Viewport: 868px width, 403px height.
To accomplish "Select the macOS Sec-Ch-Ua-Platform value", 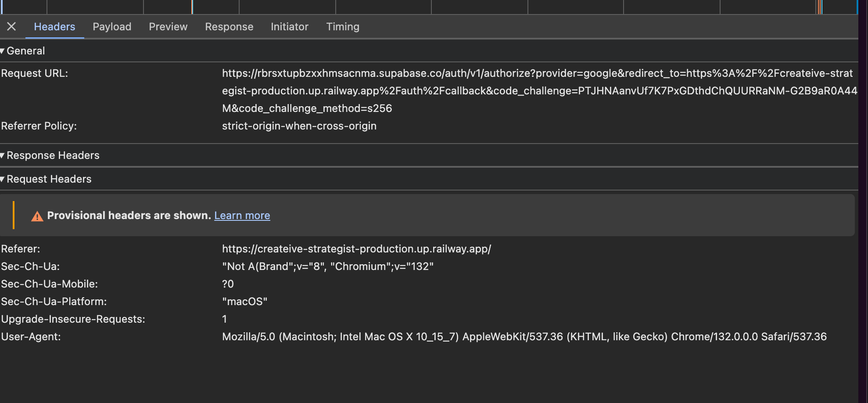I will (245, 302).
